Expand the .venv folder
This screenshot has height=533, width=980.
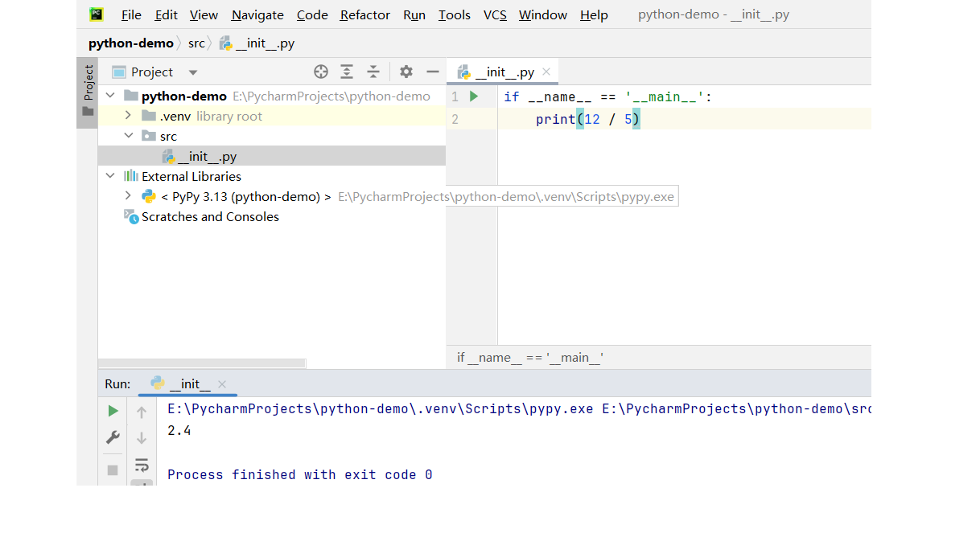[x=127, y=116]
